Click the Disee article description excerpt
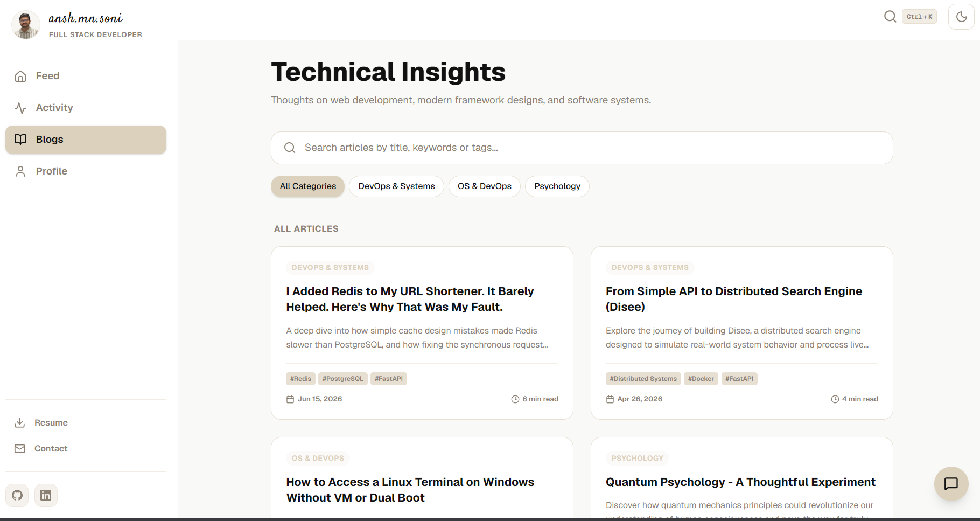 coord(737,338)
